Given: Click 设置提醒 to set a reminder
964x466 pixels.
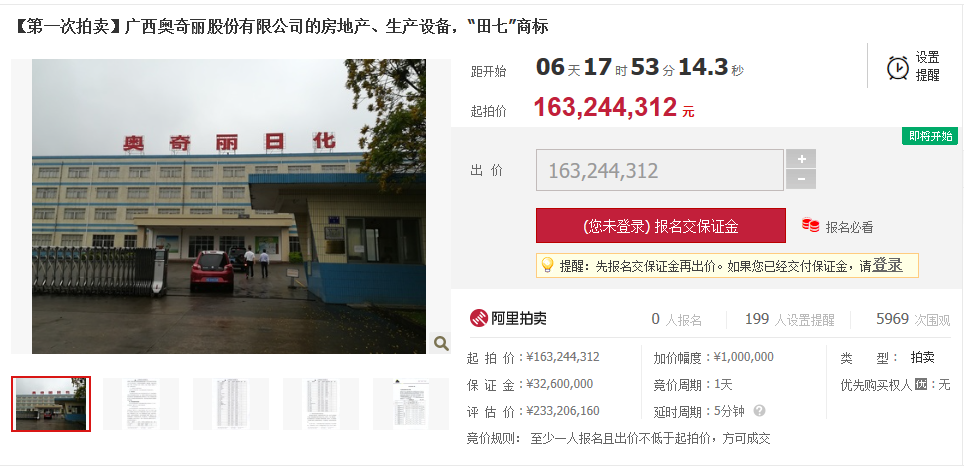Looking at the screenshot, I should tap(928, 66).
